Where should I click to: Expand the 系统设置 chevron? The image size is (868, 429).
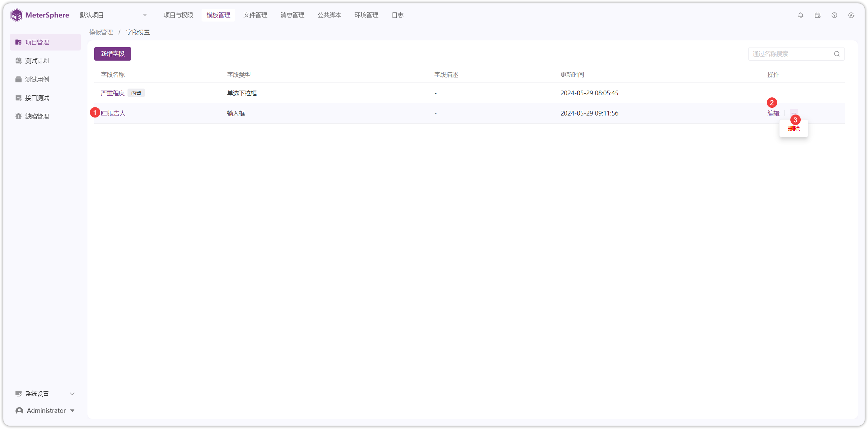coord(72,394)
